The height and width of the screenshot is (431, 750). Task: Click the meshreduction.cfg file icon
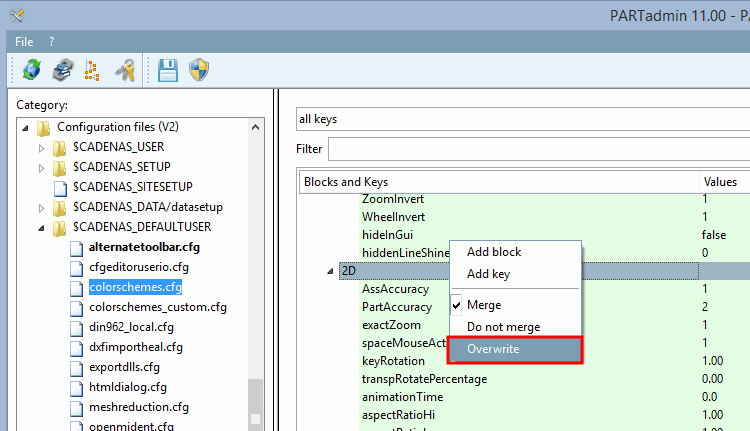click(x=77, y=408)
